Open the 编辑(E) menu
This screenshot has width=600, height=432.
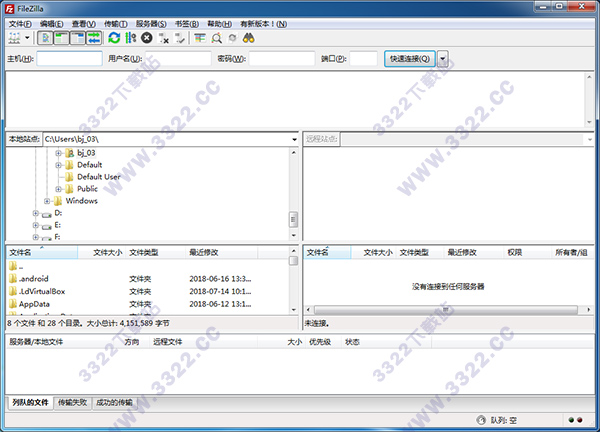52,24
